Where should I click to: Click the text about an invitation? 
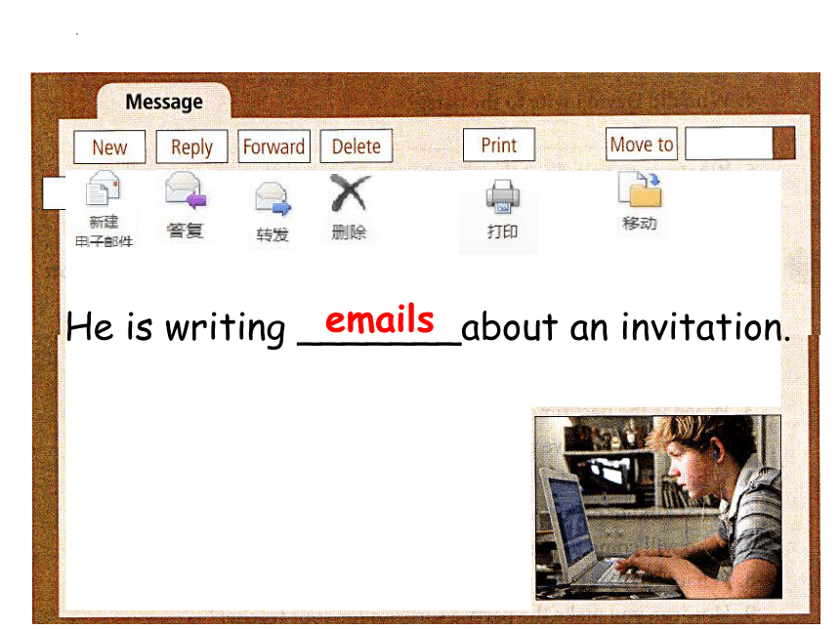pos(626,327)
